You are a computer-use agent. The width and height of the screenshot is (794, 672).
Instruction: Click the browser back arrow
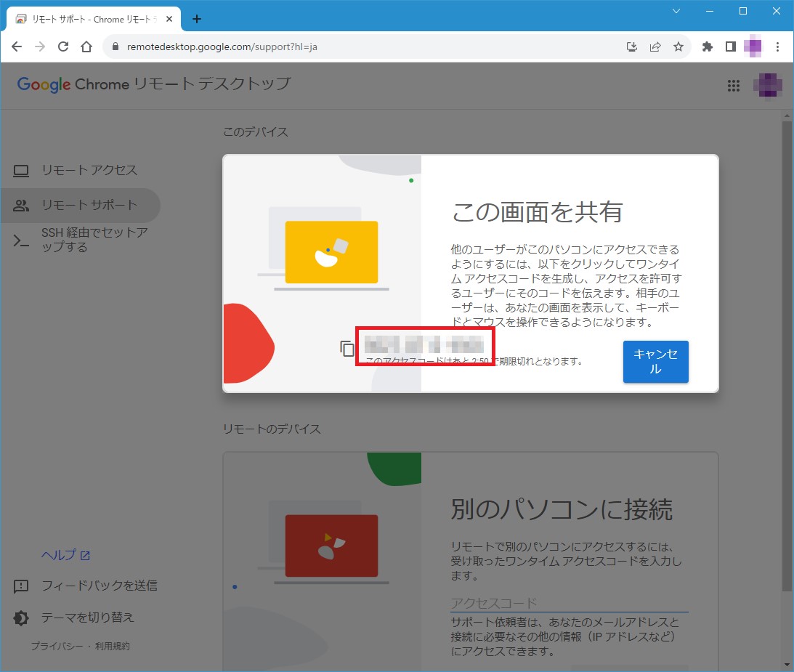[x=17, y=46]
